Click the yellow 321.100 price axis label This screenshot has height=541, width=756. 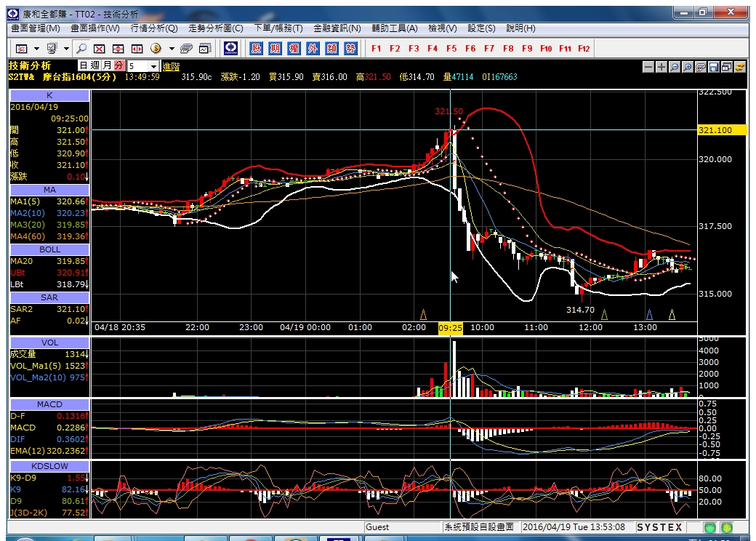(x=722, y=130)
